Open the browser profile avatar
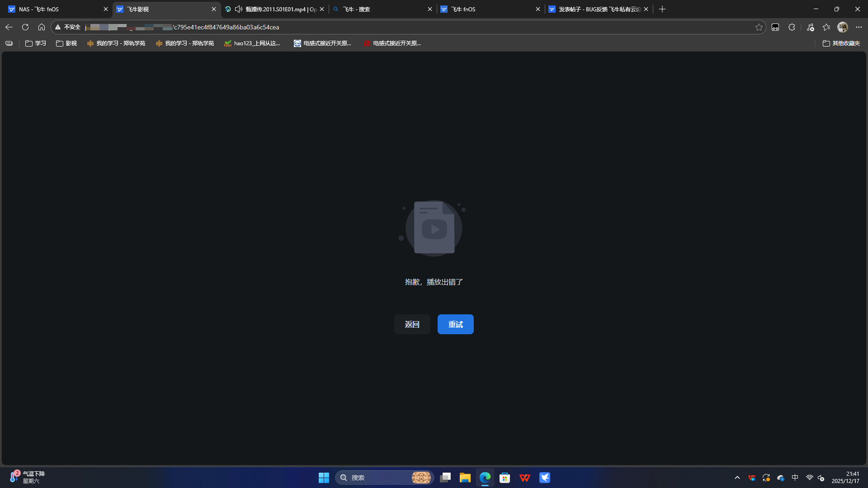Image resolution: width=868 pixels, height=488 pixels. coord(843,27)
